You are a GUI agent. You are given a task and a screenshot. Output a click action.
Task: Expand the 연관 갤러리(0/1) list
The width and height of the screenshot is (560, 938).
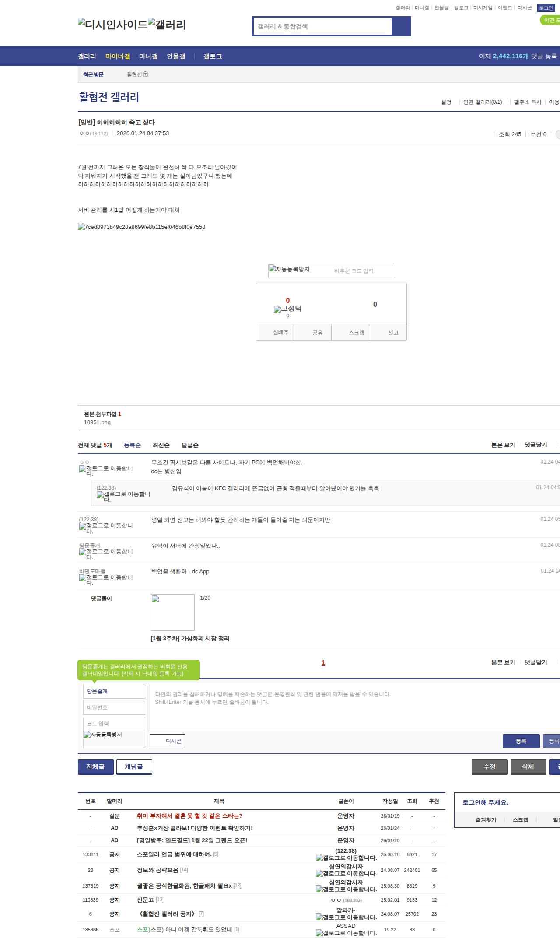coord(483,102)
